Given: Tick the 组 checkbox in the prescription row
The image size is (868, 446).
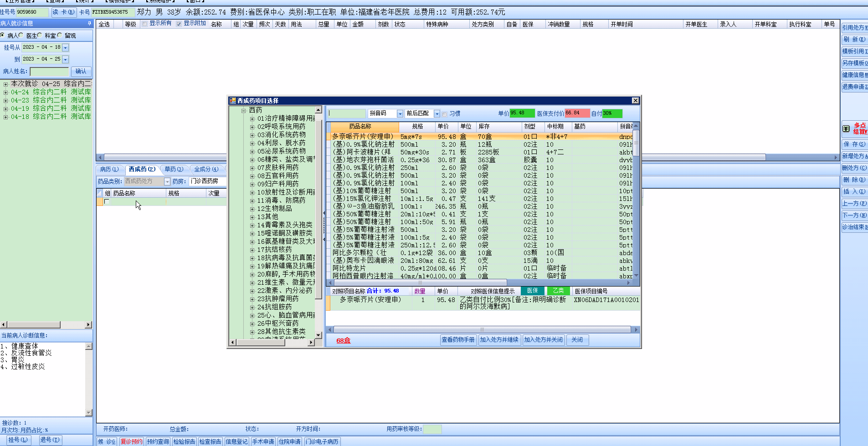Looking at the screenshot, I should coord(107,201).
